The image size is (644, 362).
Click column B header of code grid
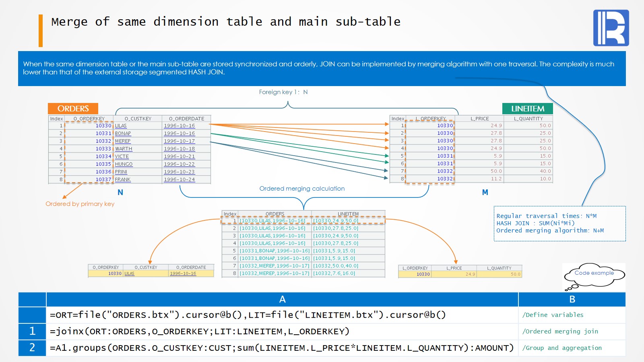572,299
